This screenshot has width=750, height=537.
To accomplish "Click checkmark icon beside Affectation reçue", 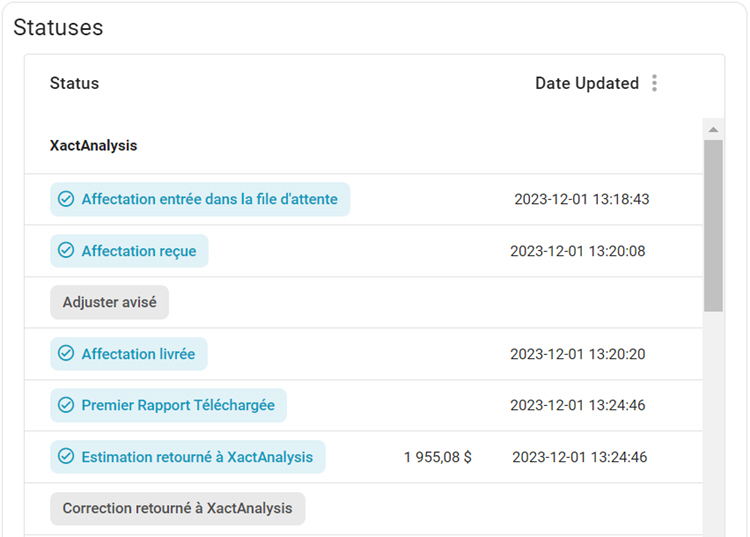I will tap(66, 251).
